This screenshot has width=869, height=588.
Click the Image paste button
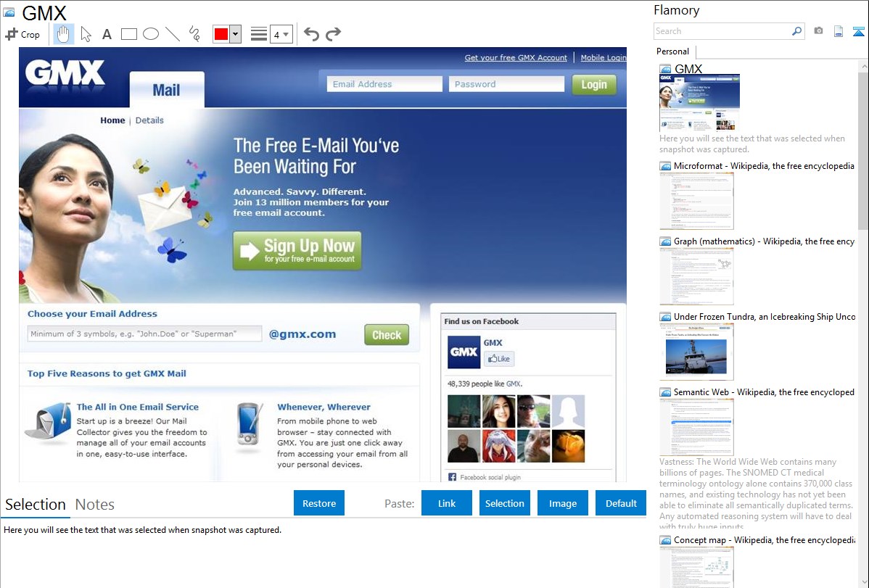(562, 503)
